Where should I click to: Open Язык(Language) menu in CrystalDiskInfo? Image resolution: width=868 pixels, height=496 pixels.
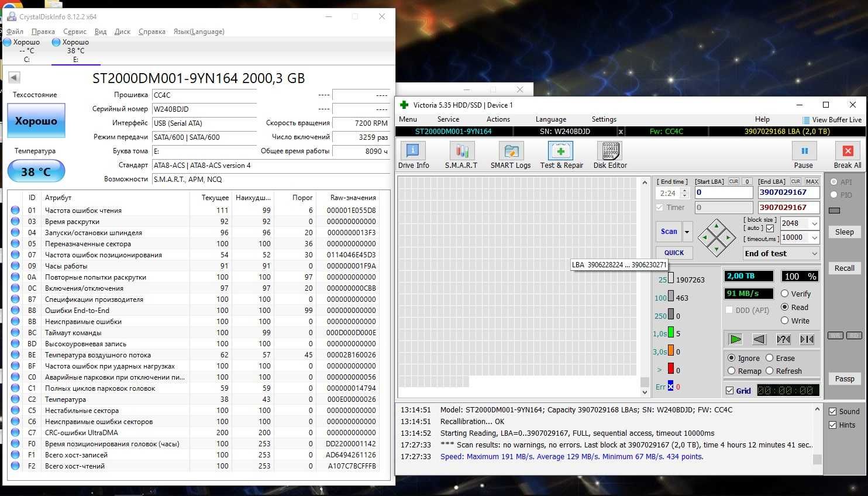pos(199,32)
